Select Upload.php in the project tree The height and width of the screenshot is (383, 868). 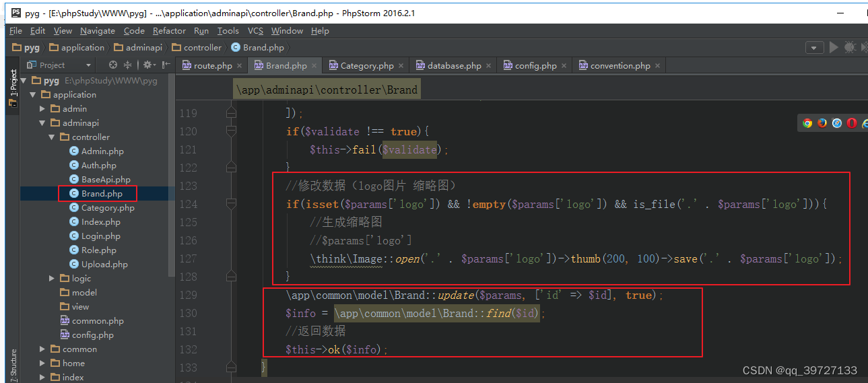(98, 265)
